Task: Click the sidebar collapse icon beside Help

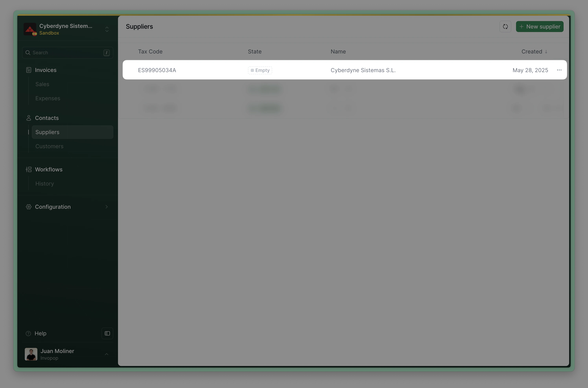Action: (107, 333)
